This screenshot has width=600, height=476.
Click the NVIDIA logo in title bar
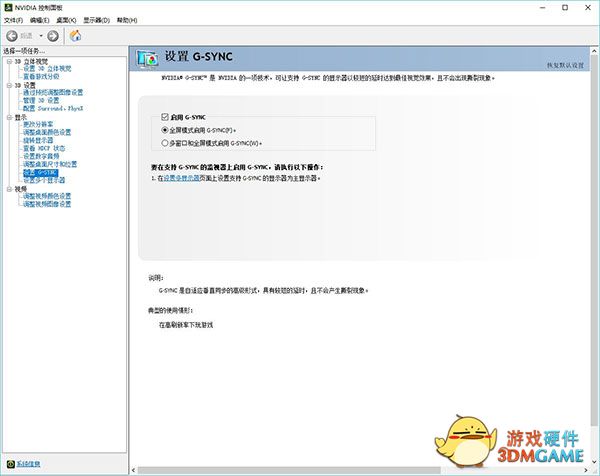[7, 6]
